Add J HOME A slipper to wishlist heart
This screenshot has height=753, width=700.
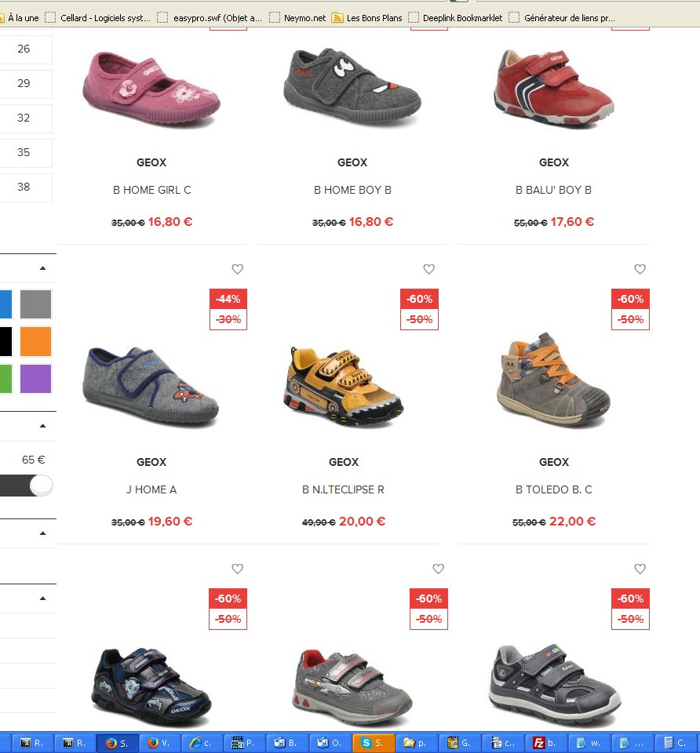pyautogui.click(x=237, y=269)
